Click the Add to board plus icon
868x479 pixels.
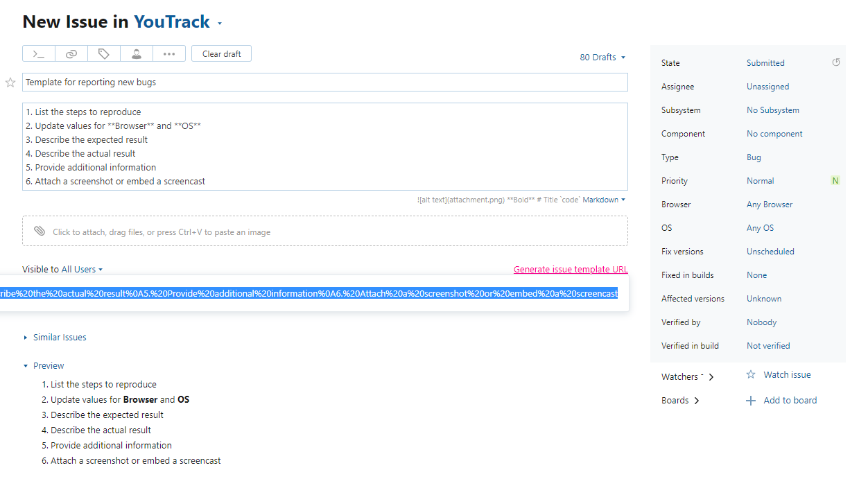point(751,401)
